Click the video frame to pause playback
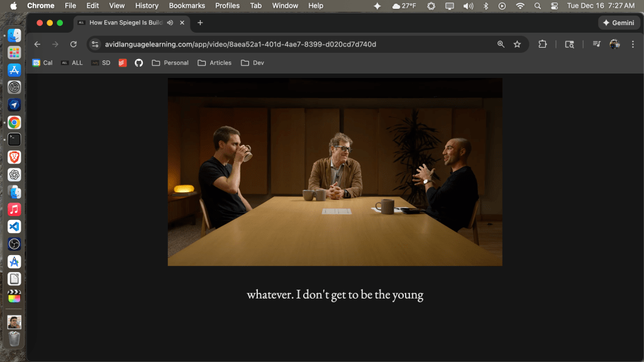This screenshot has height=362, width=644. tap(335, 172)
